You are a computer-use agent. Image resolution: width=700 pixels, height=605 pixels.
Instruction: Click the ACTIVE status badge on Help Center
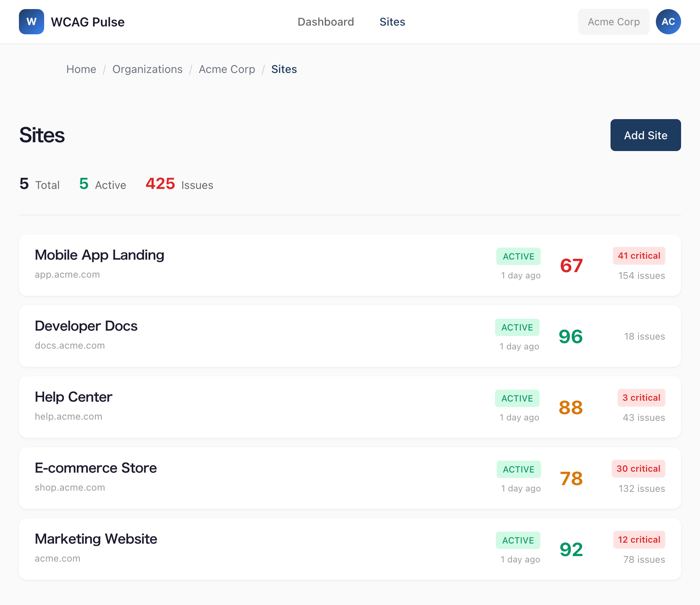(x=517, y=398)
